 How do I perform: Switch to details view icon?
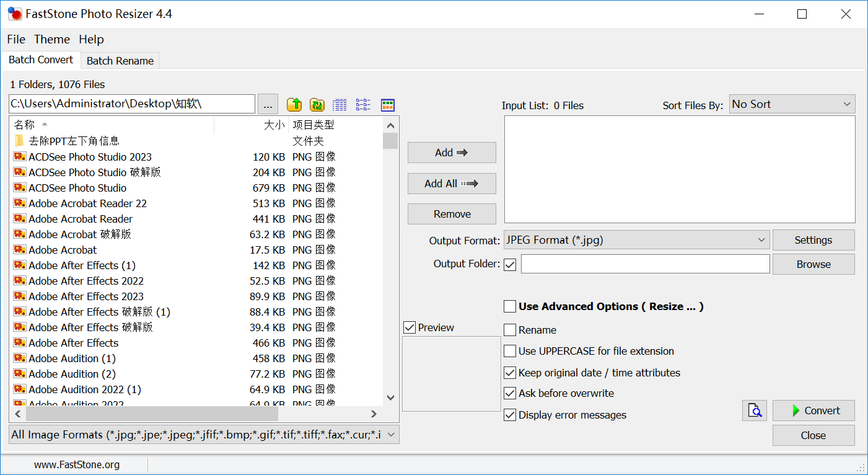340,104
